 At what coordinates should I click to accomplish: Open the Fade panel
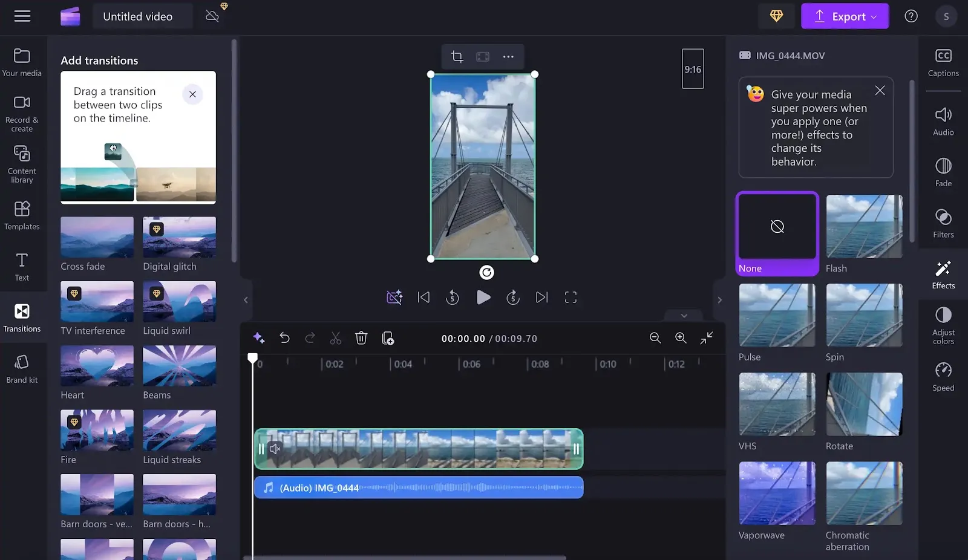(x=943, y=172)
